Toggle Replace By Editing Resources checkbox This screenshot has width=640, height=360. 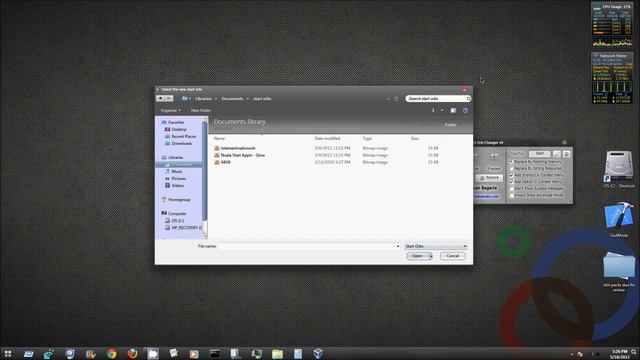click(512, 168)
